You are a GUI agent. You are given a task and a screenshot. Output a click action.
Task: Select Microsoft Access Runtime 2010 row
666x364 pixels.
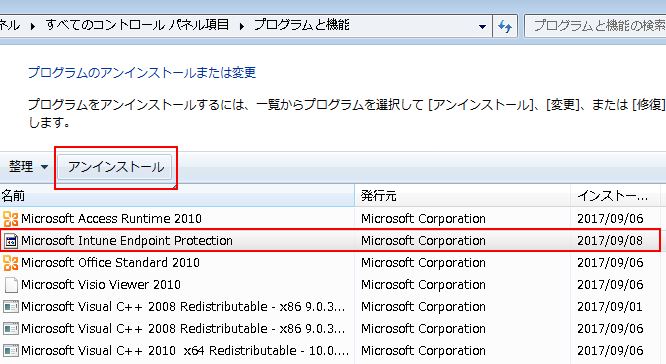coord(330,219)
